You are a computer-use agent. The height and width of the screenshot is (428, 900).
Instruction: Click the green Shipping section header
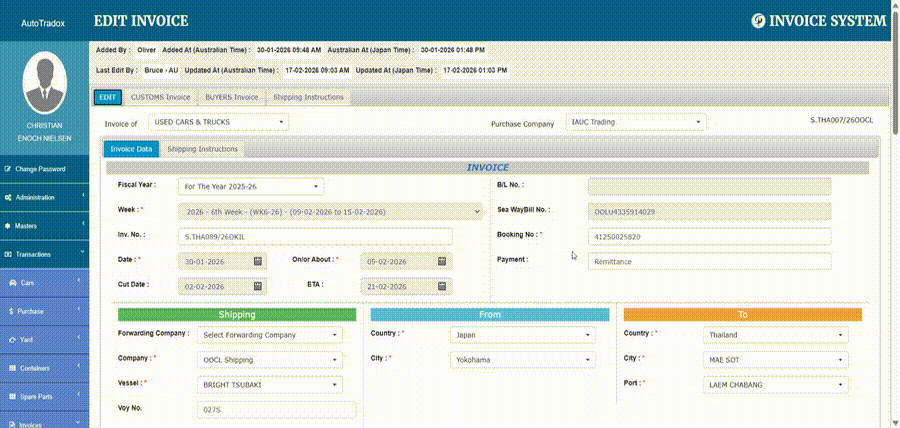pos(237,314)
